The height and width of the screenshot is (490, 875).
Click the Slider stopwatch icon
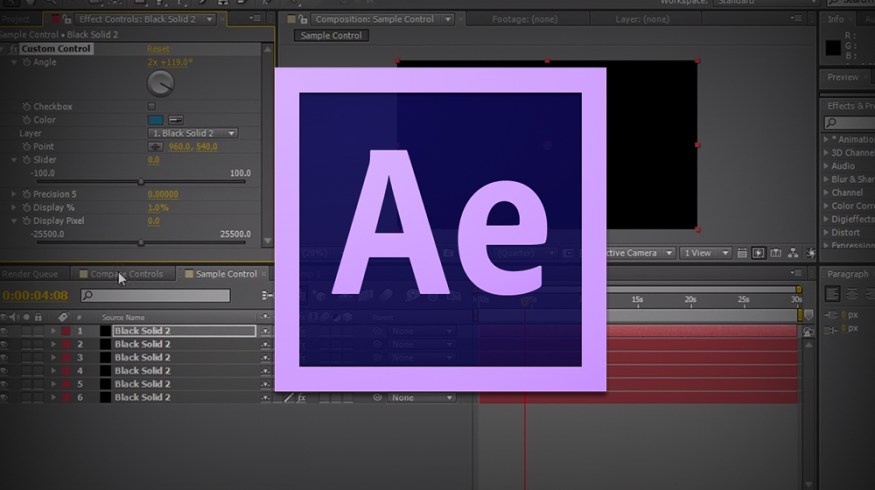coord(26,160)
